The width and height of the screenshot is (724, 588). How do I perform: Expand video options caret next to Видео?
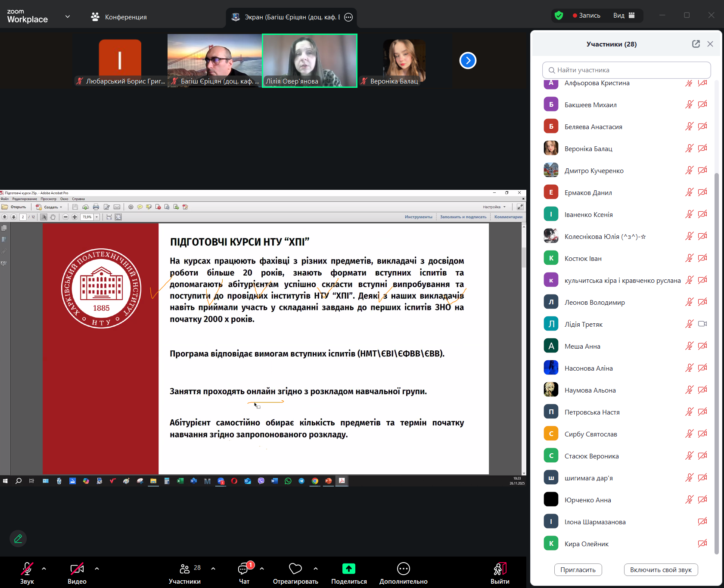point(97,569)
